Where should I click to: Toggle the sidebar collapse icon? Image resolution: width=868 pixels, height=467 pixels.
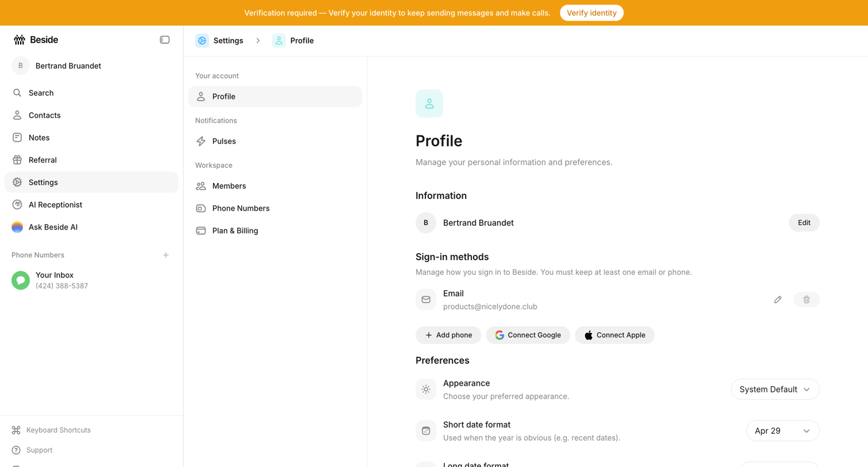(x=165, y=40)
